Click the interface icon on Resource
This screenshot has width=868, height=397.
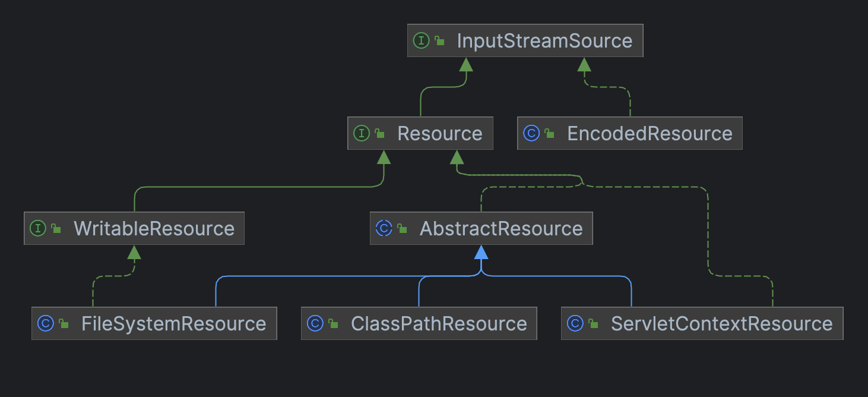tap(362, 133)
